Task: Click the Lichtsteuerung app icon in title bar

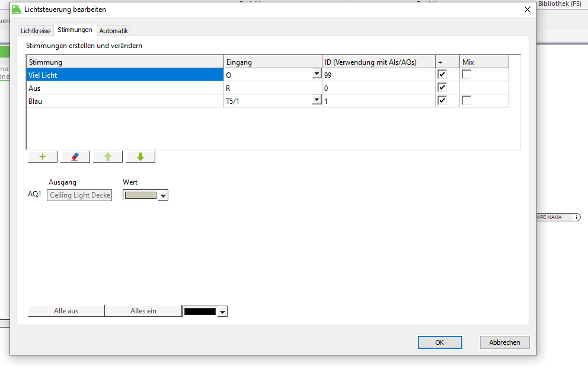Action: pyautogui.click(x=17, y=9)
